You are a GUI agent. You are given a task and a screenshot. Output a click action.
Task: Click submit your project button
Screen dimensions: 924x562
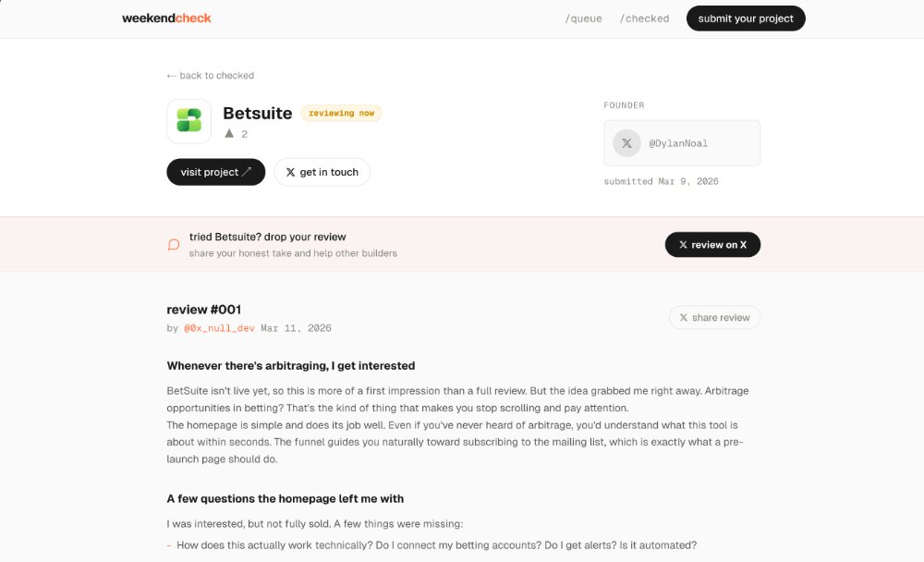click(x=746, y=18)
